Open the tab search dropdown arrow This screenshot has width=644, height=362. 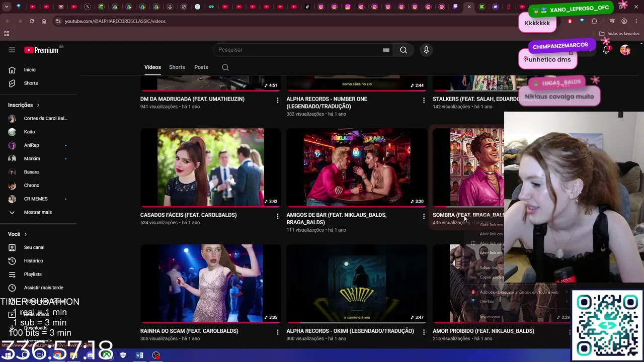[x=6, y=7]
